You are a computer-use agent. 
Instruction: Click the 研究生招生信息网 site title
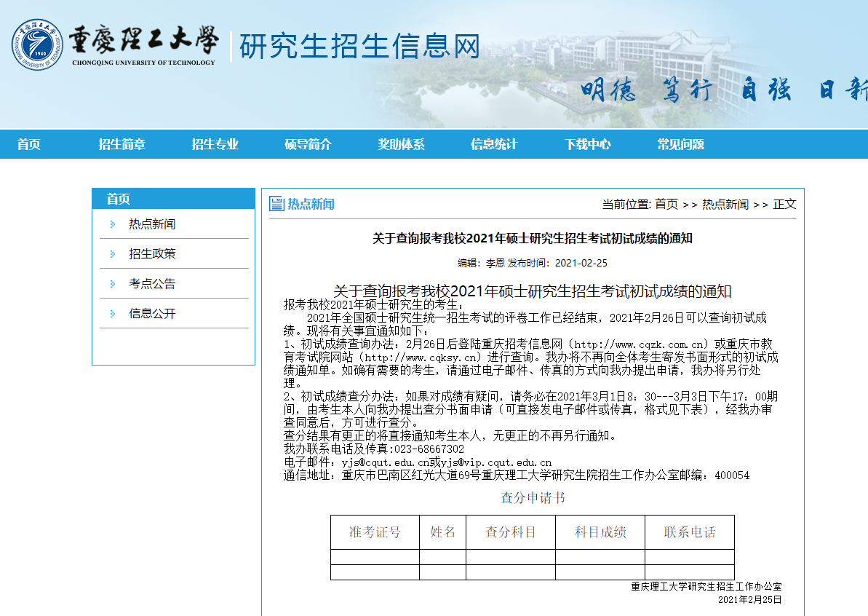tap(360, 46)
